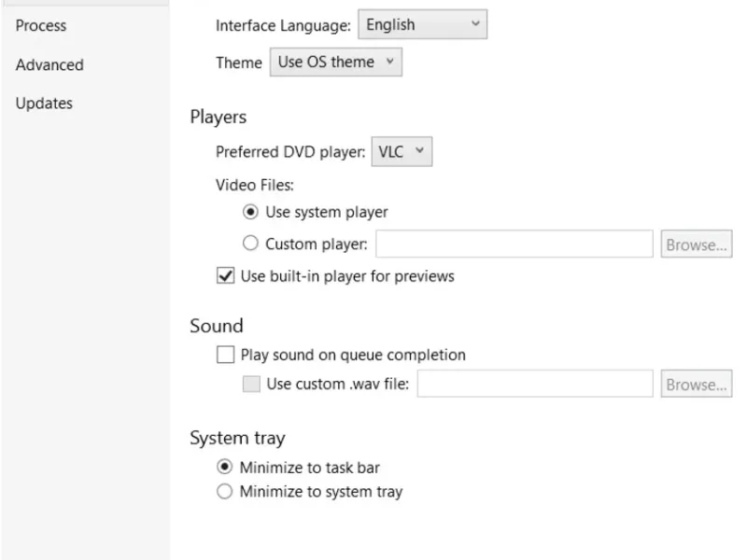Image resolution: width=747 pixels, height=560 pixels.
Task: Enable Play sound on queue completion
Action: pos(225,355)
